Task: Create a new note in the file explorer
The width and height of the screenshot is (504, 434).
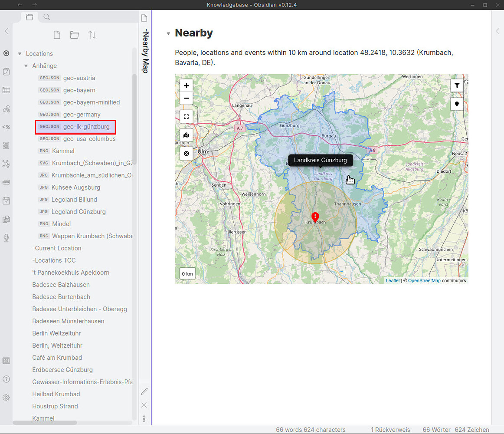Action: [57, 35]
